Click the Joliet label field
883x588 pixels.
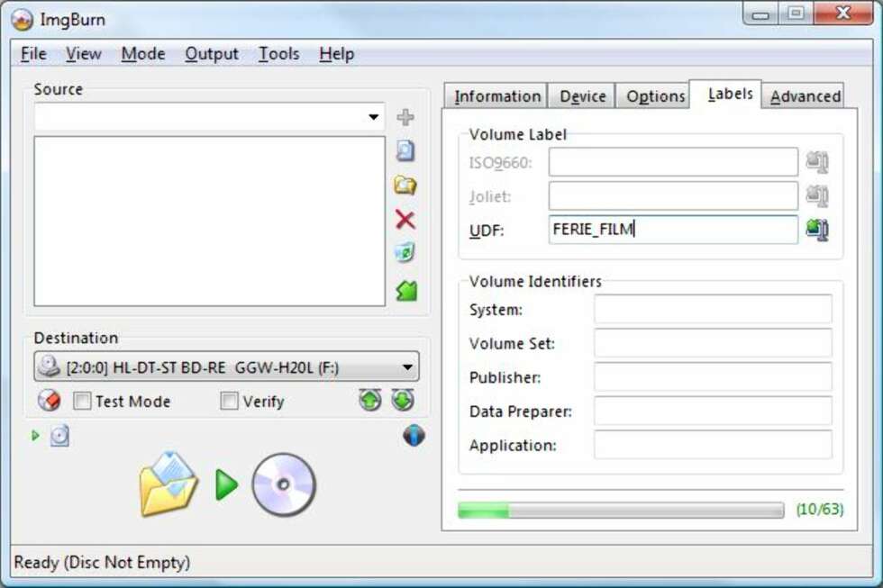(673, 195)
